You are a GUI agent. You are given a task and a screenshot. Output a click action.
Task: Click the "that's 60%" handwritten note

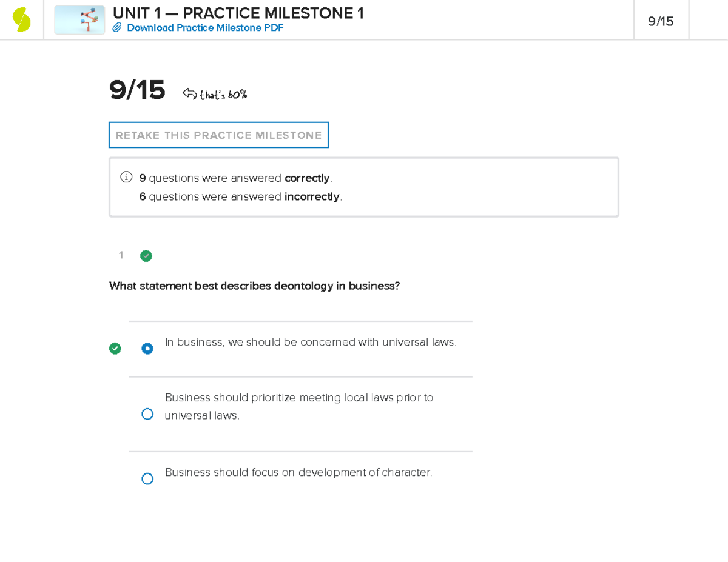pyautogui.click(x=223, y=94)
